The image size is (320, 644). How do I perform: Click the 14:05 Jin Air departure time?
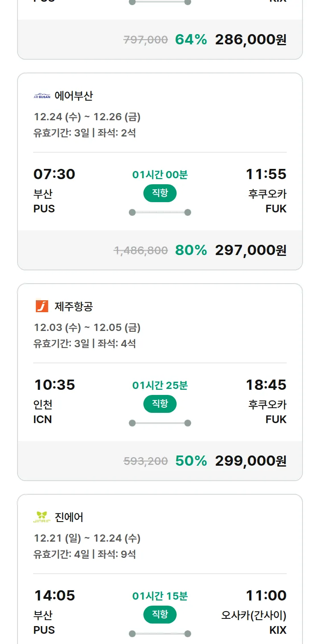tap(54, 595)
